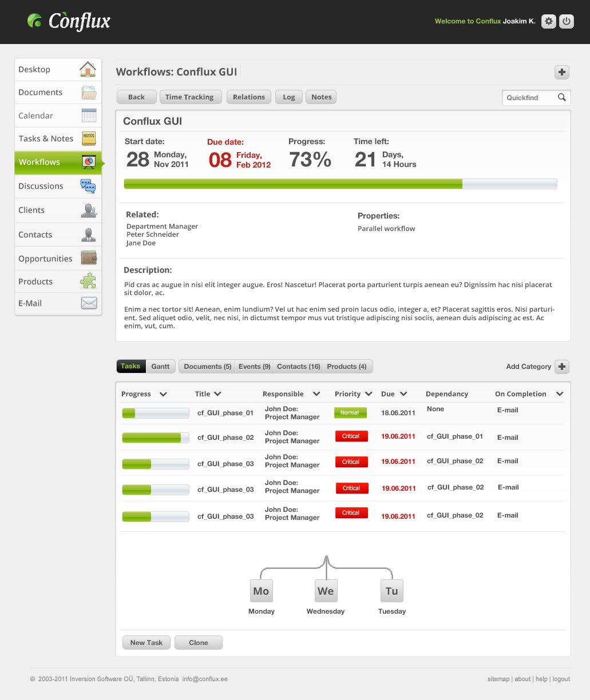Click the Contacts businessman icon

pyautogui.click(x=89, y=234)
